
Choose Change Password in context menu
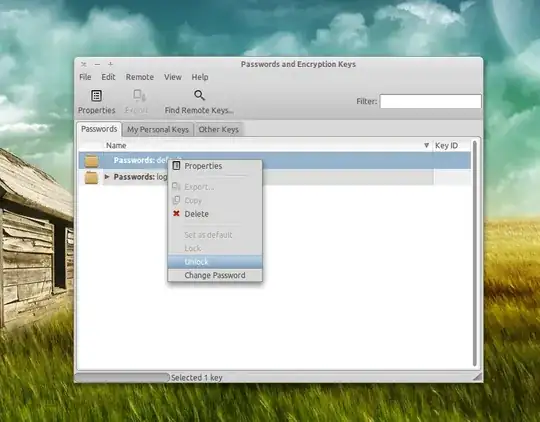215,275
